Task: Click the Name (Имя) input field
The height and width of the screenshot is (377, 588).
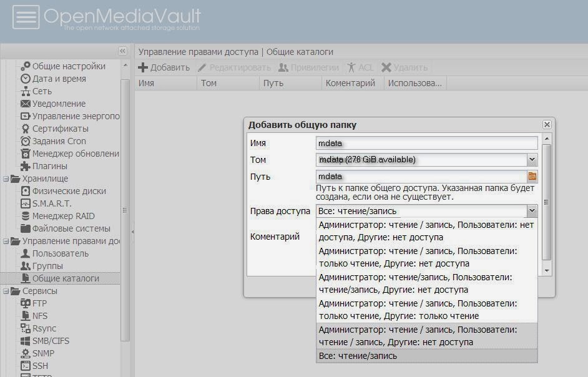Action: (x=427, y=143)
